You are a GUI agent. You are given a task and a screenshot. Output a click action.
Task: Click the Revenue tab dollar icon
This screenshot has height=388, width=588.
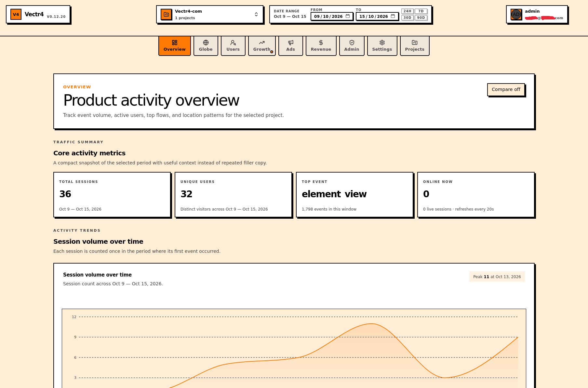pos(321,43)
